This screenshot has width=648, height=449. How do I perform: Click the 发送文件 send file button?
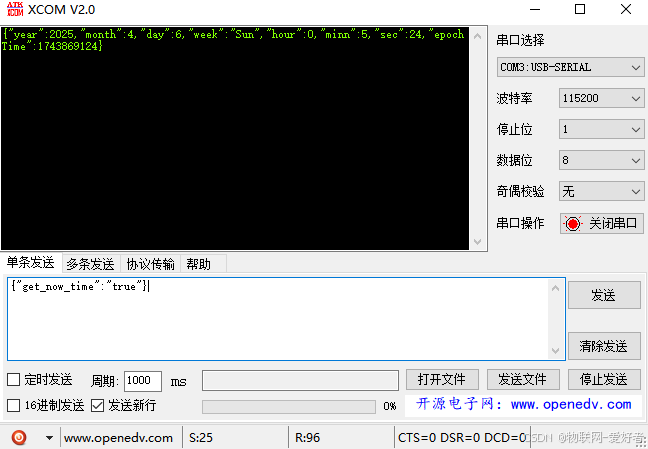click(x=523, y=380)
